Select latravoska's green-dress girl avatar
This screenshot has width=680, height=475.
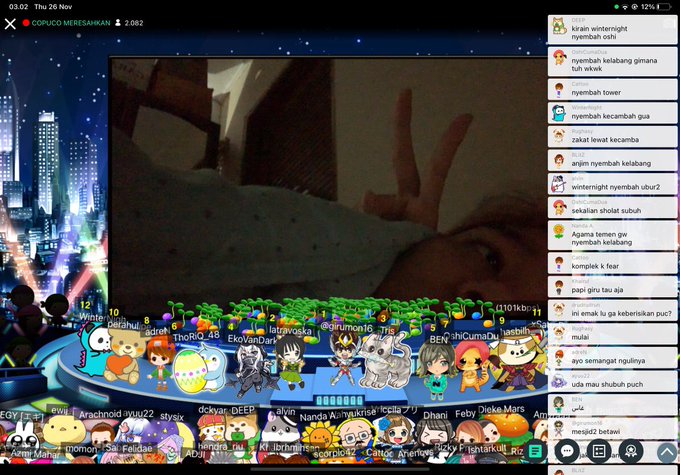292,362
